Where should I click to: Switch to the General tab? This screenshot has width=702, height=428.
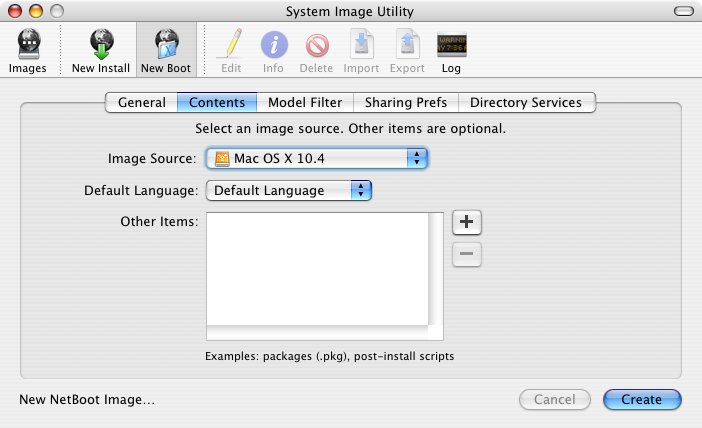point(141,103)
